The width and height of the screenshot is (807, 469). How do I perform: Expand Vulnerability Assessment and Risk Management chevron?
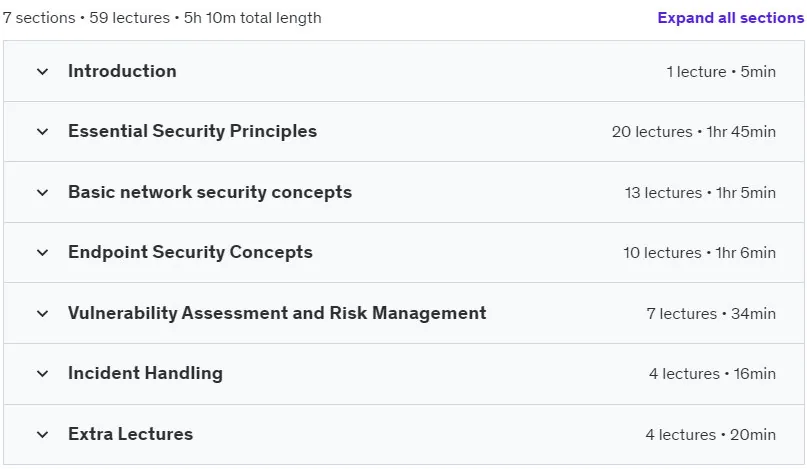pos(43,314)
